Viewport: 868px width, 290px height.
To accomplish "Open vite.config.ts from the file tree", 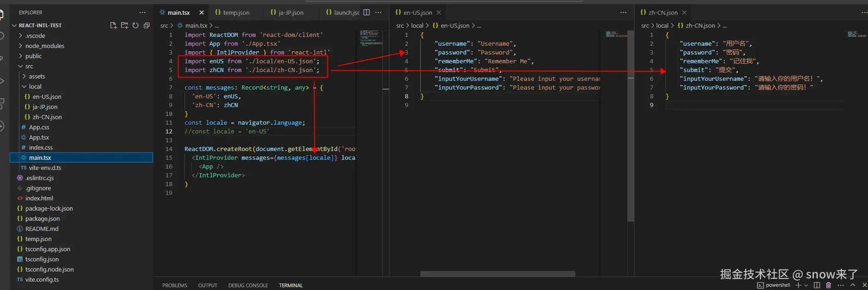I will tap(81, 279).
